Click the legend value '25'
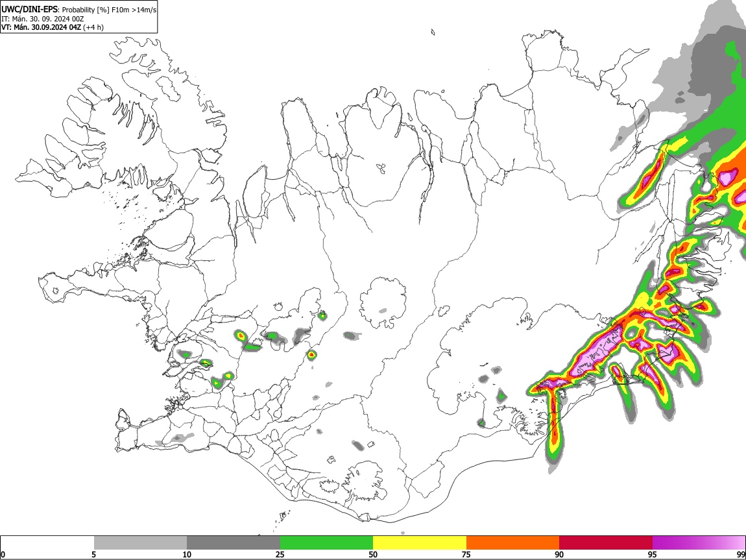Screen dimensions: 746x560 point(280,554)
